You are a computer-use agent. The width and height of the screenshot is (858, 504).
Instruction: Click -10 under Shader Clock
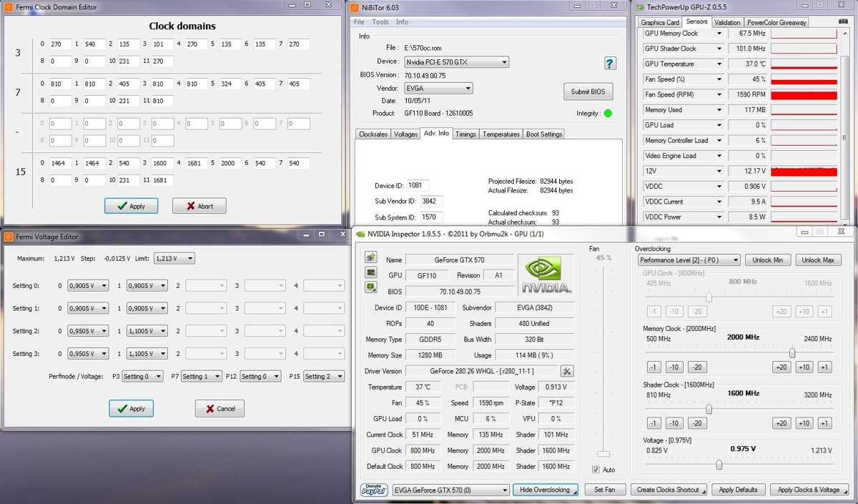click(x=674, y=423)
